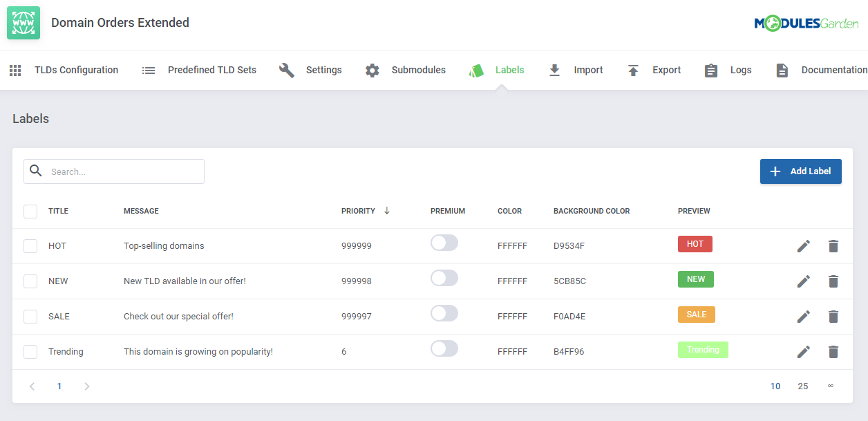The height and width of the screenshot is (421, 868).
Task: Click 'New TLD available in our offer!' text
Action: pos(185,281)
